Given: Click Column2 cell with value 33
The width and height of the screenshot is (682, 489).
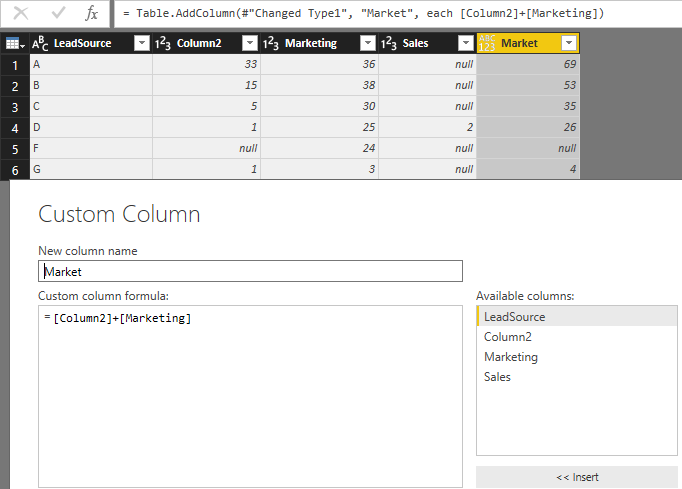Looking at the screenshot, I should tap(206, 64).
